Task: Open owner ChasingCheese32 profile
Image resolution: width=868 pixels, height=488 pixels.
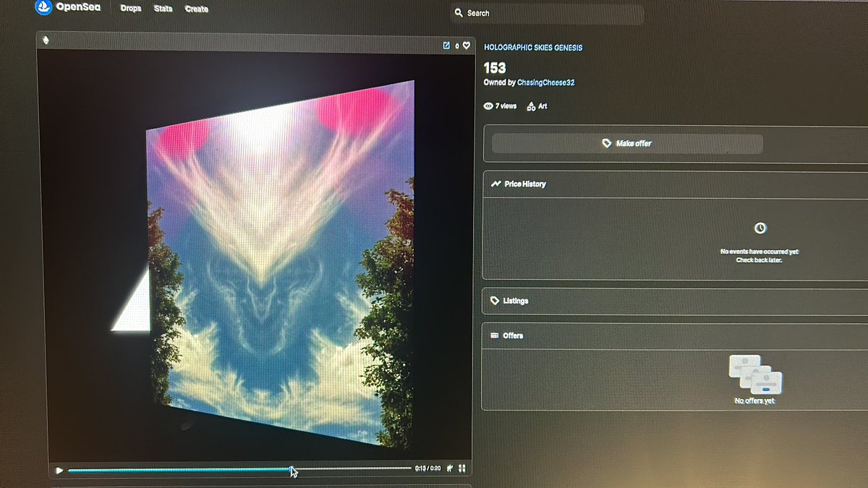Action: click(x=546, y=82)
